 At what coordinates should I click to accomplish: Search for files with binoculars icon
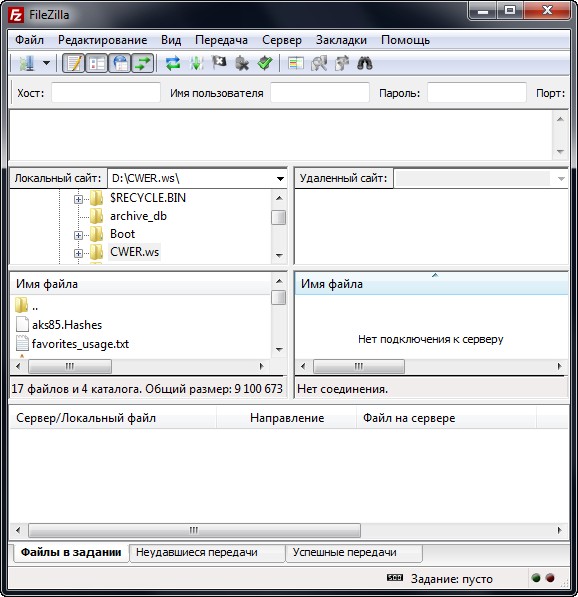point(364,63)
